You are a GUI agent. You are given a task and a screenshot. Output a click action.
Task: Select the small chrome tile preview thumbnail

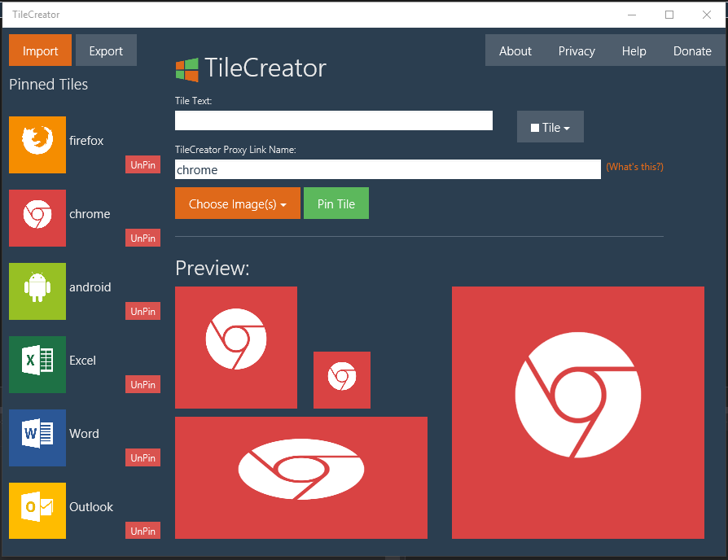pos(341,379)
